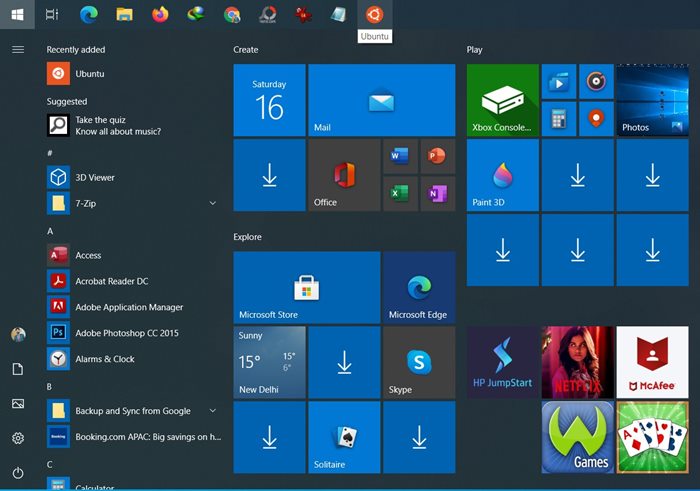Open File Explorer from the taskbar
700x491 pixels.
pos(125,15)
